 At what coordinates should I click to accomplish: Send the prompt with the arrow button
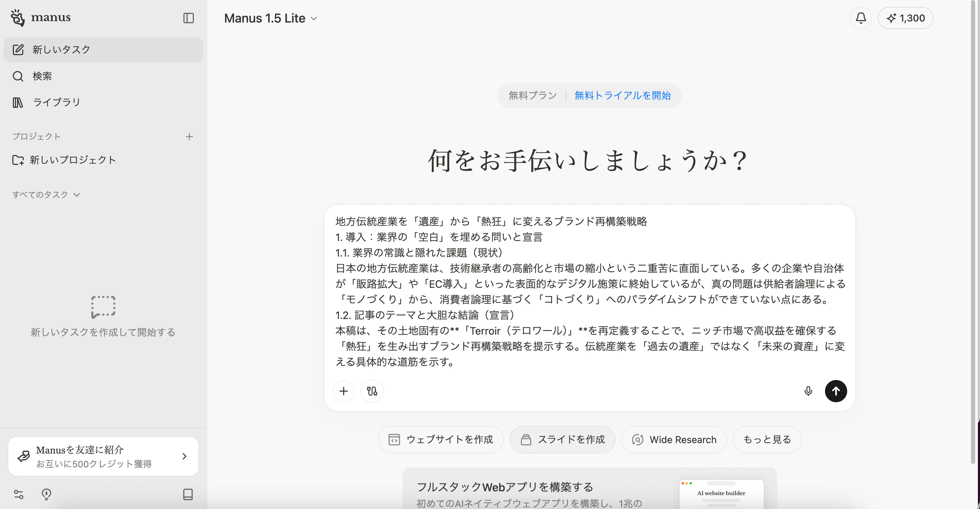(x=836, y=391)
